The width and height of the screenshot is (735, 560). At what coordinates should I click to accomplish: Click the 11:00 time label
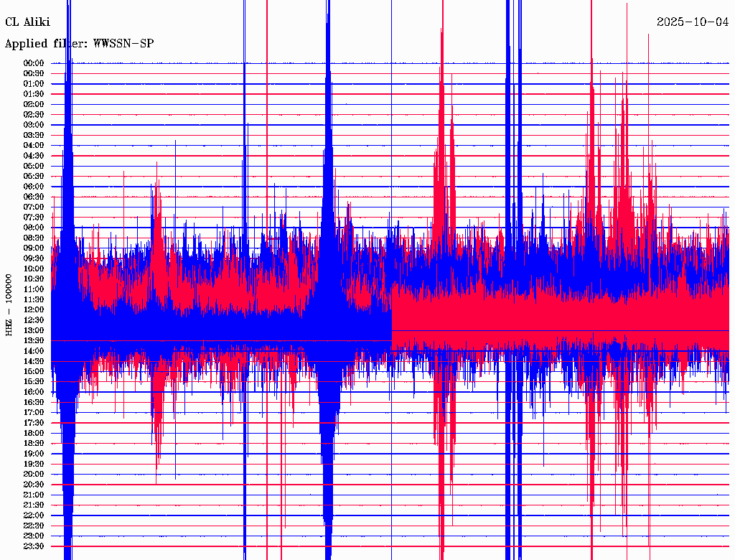click(34, 289)
